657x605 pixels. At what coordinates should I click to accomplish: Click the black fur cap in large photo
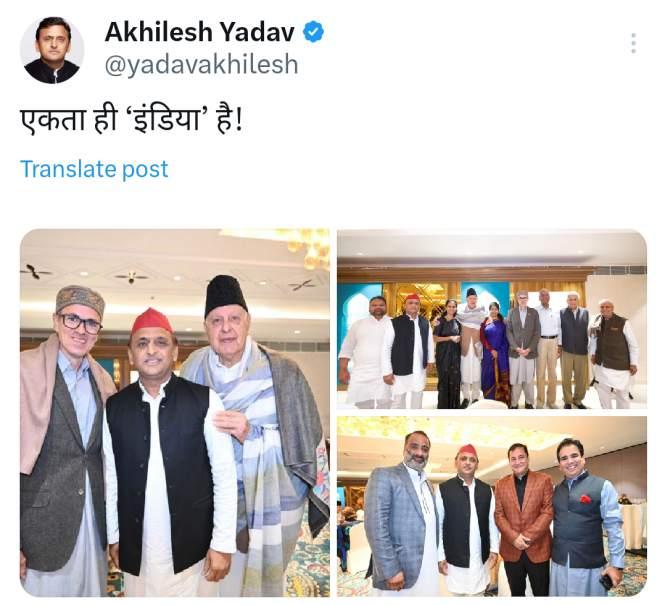[226, 295]
